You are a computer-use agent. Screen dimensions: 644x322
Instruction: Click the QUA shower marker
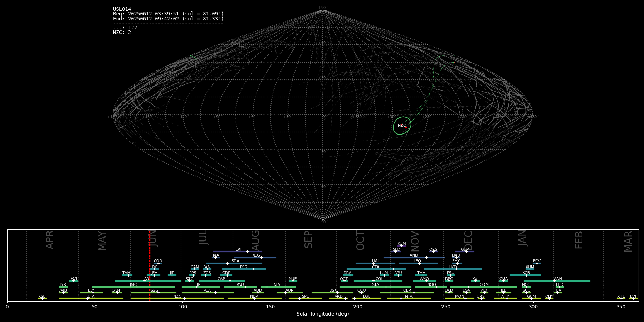(503, 281)
